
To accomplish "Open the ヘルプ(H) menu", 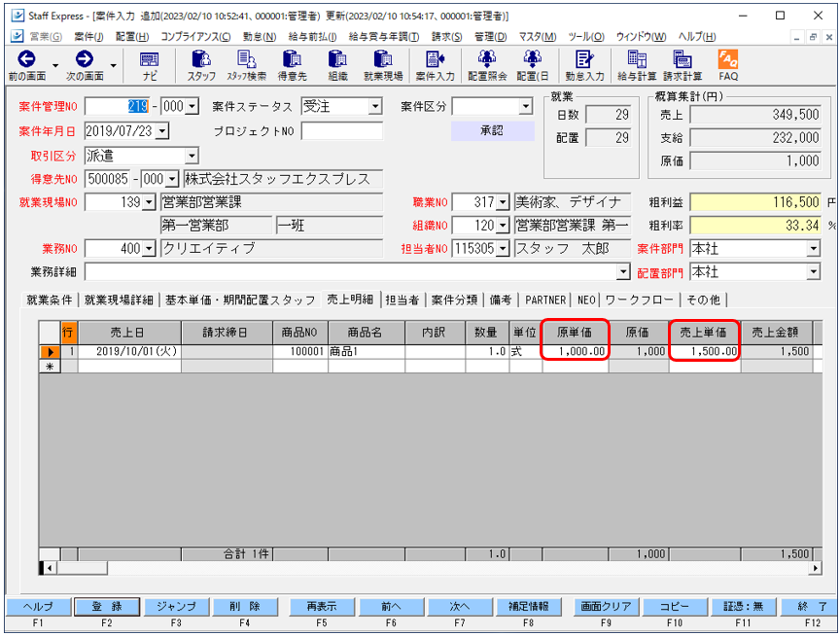I will 697,36.
